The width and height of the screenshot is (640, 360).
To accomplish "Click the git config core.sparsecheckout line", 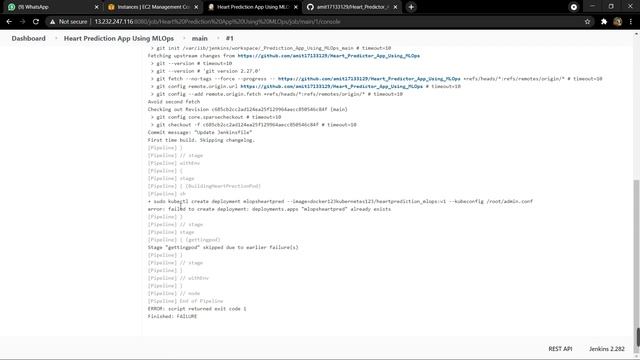I will pos(216,117).
